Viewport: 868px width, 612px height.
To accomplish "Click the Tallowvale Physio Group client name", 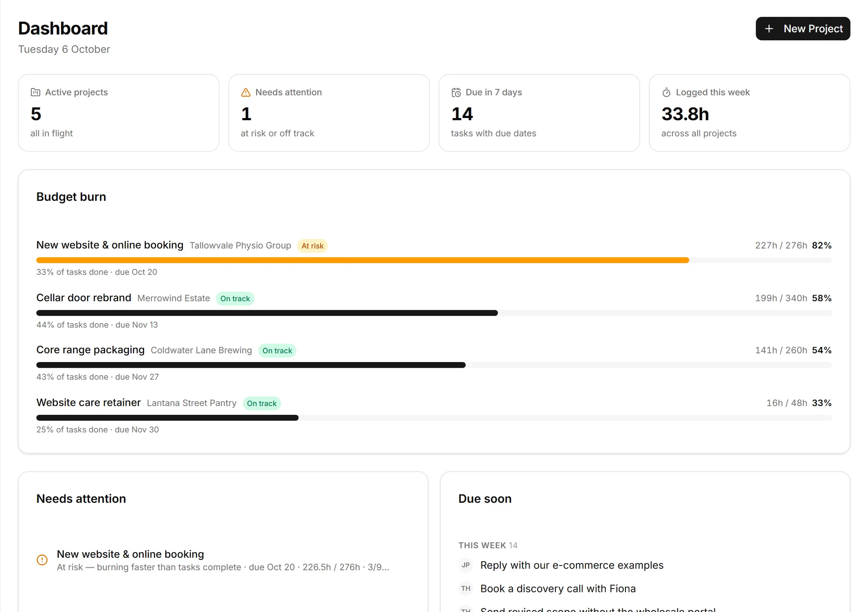I will 240,245.
